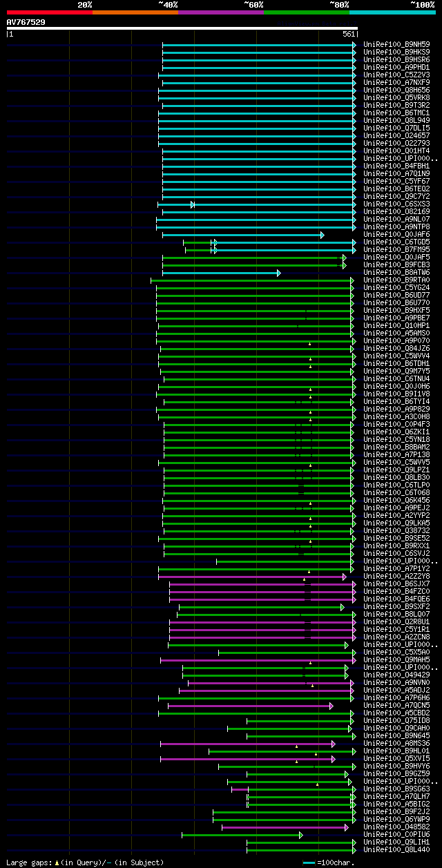This screenshot has width=442, height=868.
Task: Click the cyan ~100% legend segment
Action: 392,12
